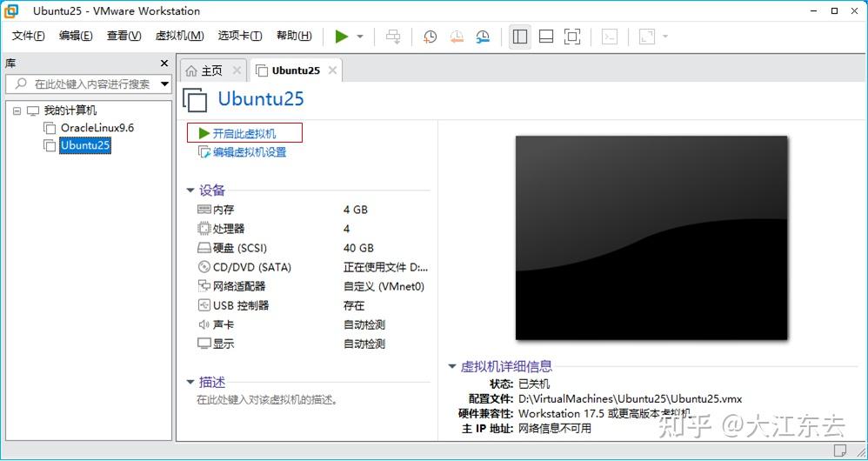
Task: Click the configuration file path text
Action: point(630,398)
